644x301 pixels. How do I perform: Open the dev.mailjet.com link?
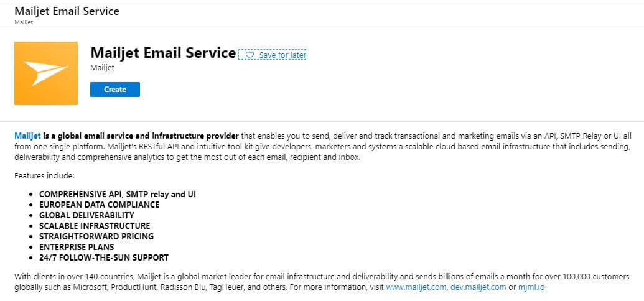pyautogui.click(x=478, y=288)
